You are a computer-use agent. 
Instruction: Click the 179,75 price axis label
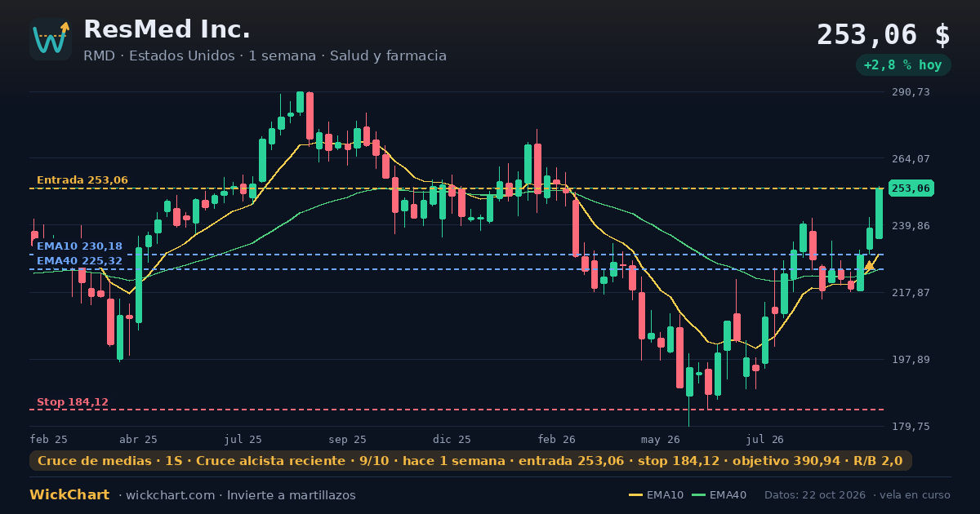point(911,427)
